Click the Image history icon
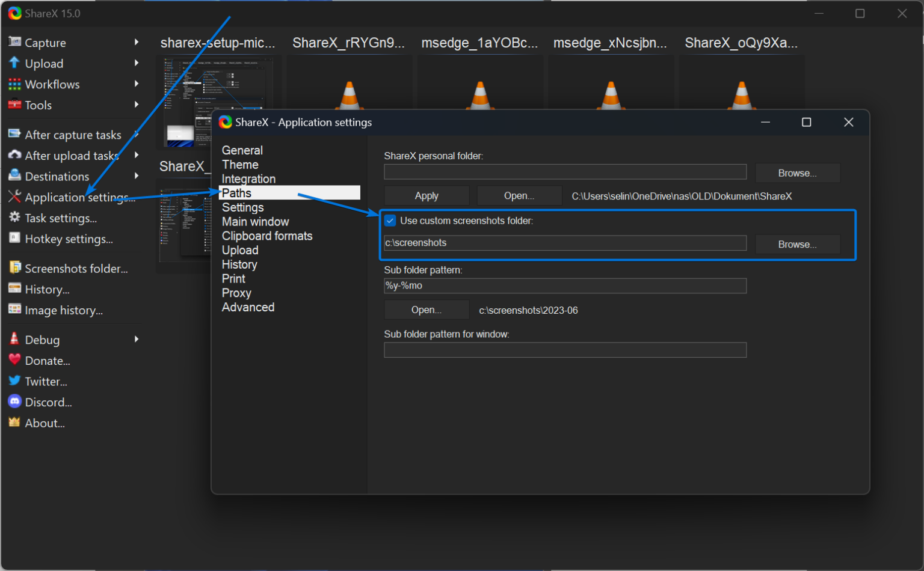 click(x=14, y=310)
